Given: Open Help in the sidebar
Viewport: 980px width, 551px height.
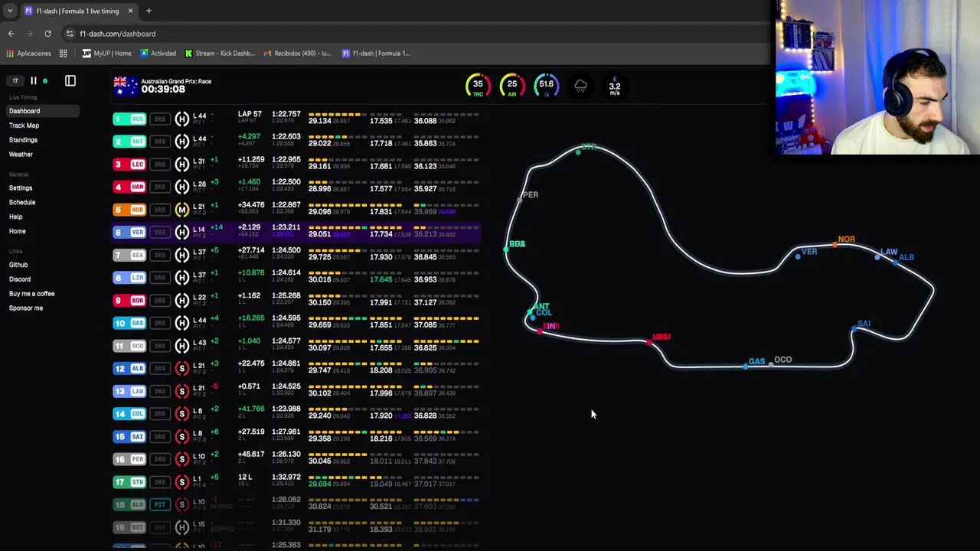Looking at the screenshot, I should click(x=15, y=217).
